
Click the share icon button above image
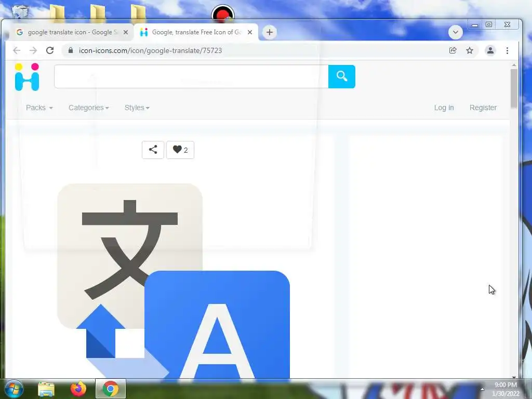tap(153, 150)
